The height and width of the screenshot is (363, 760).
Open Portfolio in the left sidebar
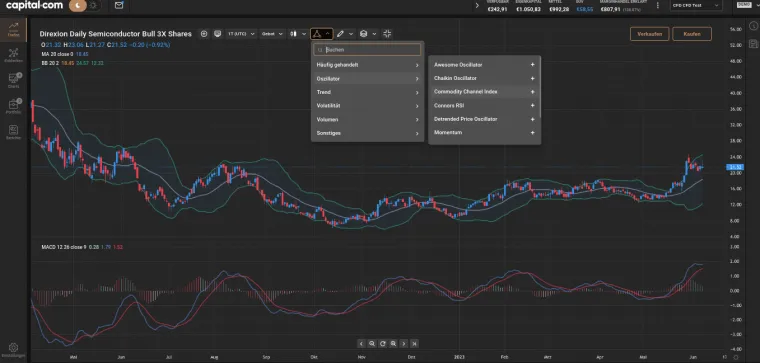[14, 106]
